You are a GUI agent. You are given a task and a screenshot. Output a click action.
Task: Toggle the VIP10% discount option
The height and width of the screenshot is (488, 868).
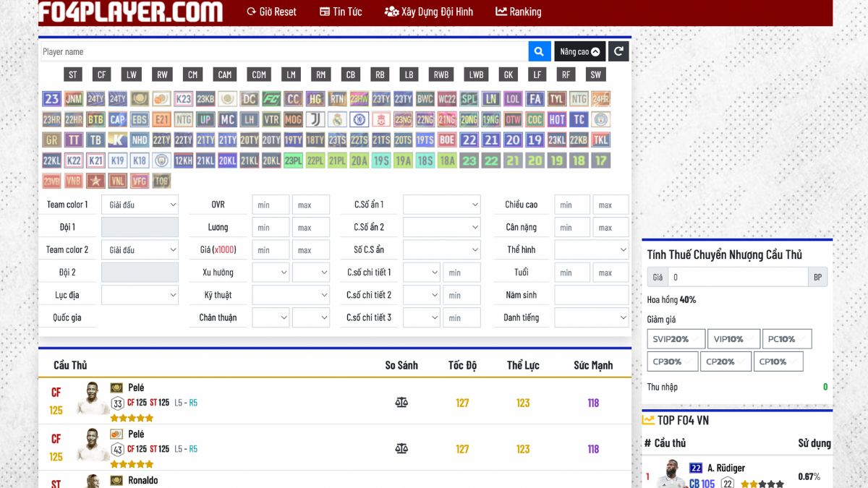pyautogui.click(x=733, y=339)
